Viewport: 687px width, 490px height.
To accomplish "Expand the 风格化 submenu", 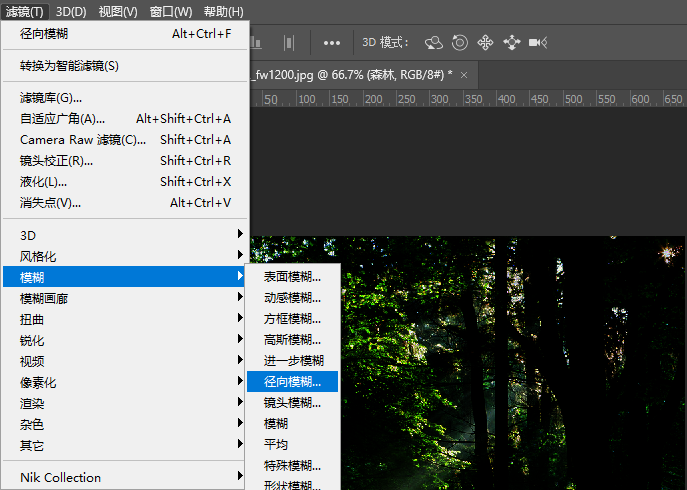I will click(124, 256).
